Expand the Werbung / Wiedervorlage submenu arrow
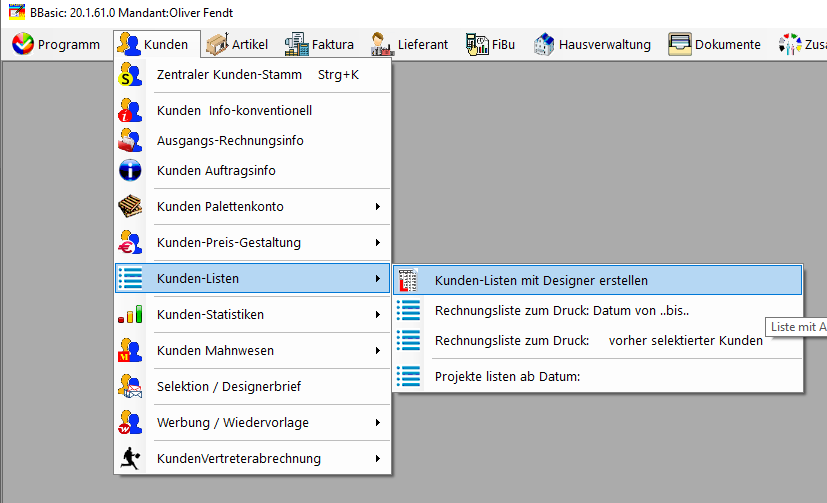827x503 pixels. click(378, 423)
